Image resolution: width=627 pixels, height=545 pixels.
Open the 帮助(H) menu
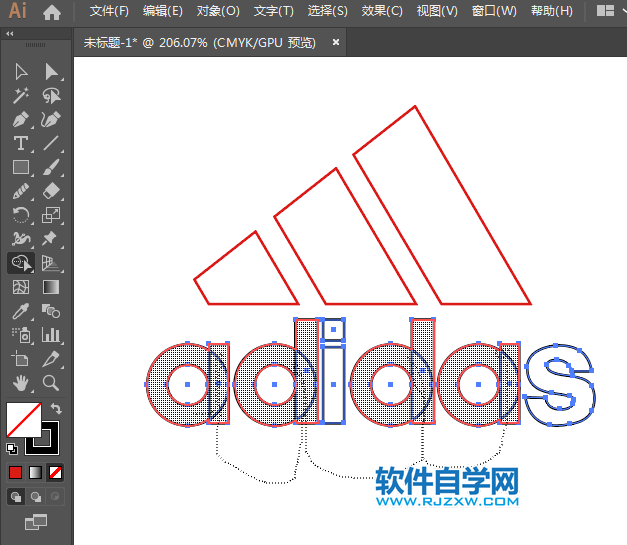(551, 11)
